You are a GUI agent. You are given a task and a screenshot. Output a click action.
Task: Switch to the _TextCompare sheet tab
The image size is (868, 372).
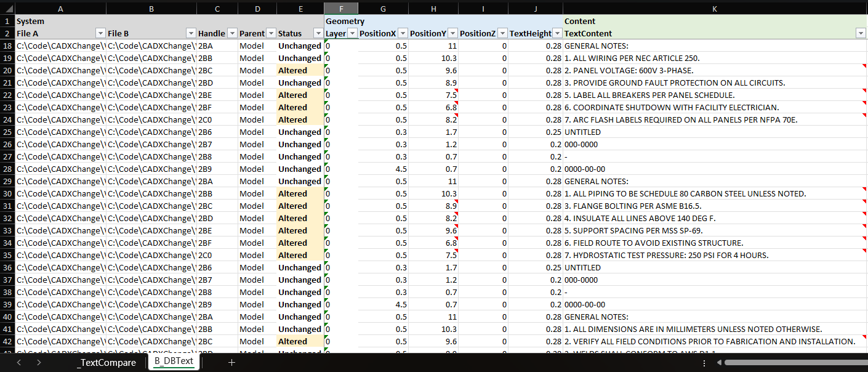(106, 363)
